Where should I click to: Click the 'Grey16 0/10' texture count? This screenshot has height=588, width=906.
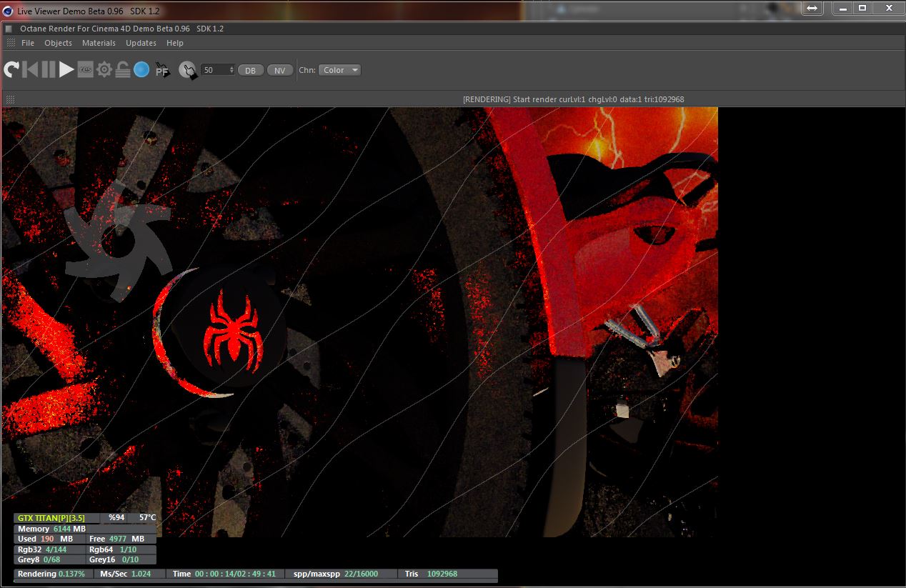(114, 559)
